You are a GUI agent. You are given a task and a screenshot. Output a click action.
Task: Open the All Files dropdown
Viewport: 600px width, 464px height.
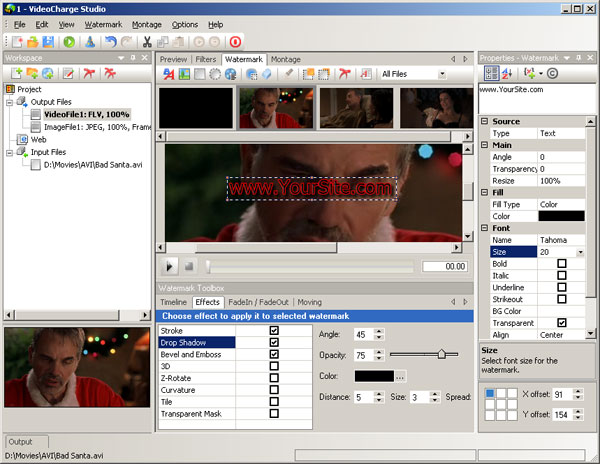[442, 74]
